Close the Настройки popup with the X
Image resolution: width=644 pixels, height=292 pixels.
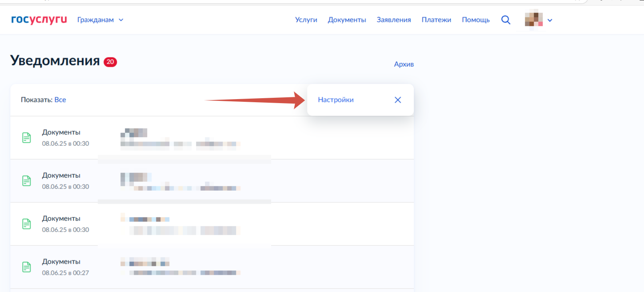click(x=398, y=100)
